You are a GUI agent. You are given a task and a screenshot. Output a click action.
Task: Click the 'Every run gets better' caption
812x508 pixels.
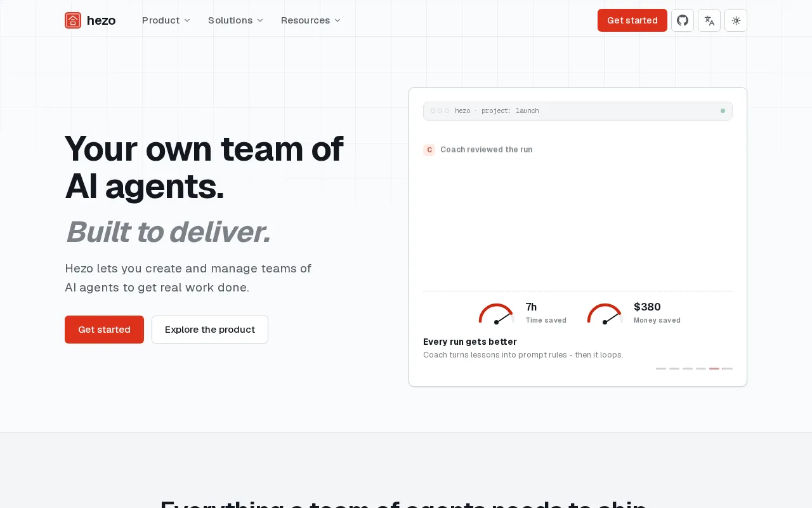coord(470,342)
